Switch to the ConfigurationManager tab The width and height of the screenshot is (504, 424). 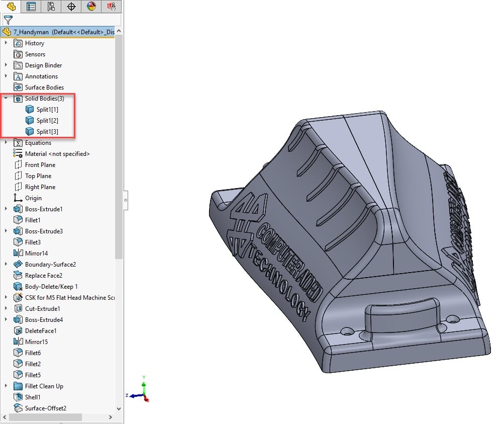(x=51, y=7)
